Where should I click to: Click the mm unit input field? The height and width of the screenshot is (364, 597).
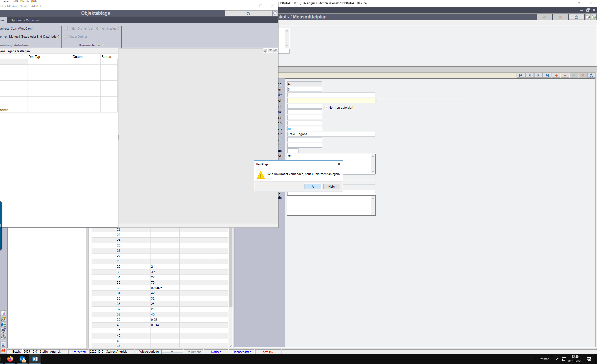click(x=305, y=129)
